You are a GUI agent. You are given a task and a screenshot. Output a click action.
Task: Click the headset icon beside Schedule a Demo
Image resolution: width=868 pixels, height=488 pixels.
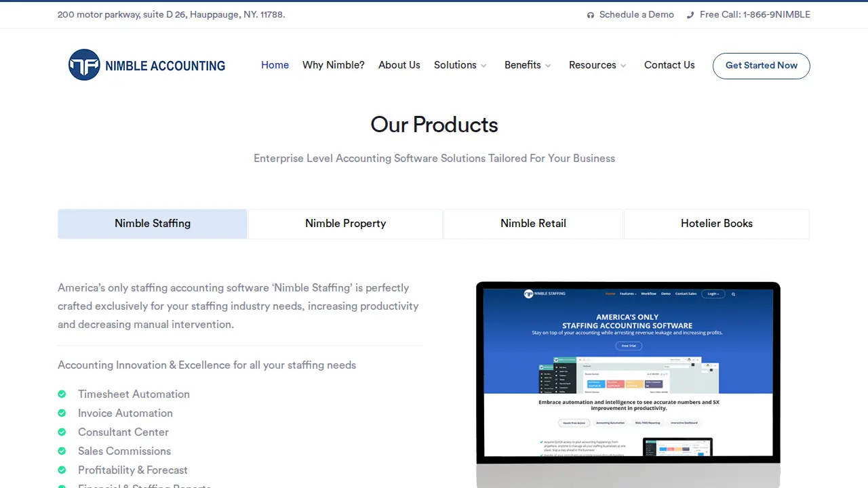pyautogui.click(x=591, y=15)
